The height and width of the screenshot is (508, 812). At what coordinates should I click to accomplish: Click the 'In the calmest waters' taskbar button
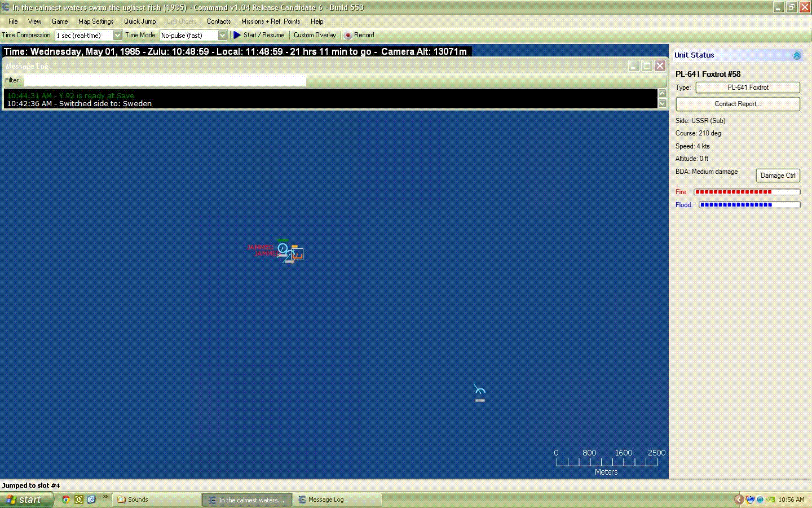click(x=248, y=500)
